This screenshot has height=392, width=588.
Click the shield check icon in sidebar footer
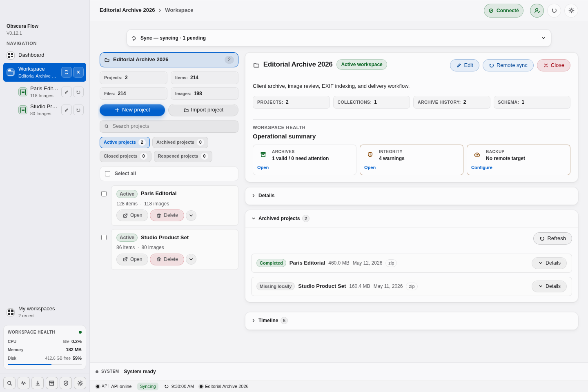click(66, 383)
